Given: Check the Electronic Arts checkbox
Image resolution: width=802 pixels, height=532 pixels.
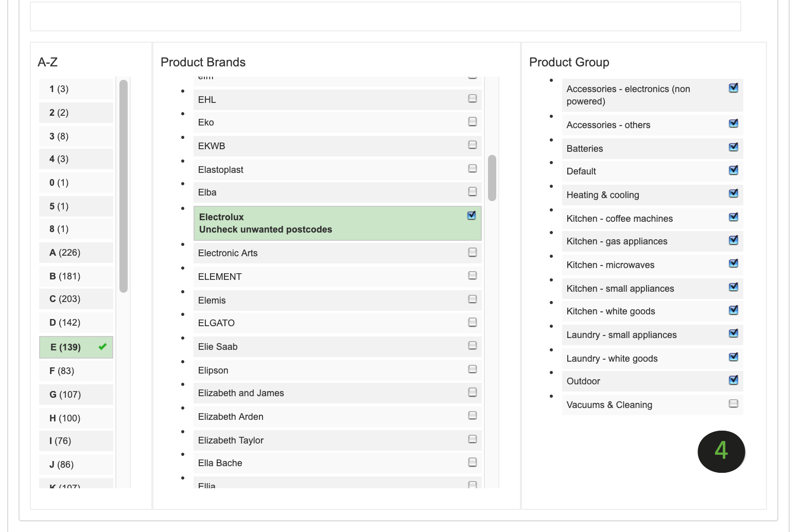Looking at the screenshot, I should [x=472, y=252].
